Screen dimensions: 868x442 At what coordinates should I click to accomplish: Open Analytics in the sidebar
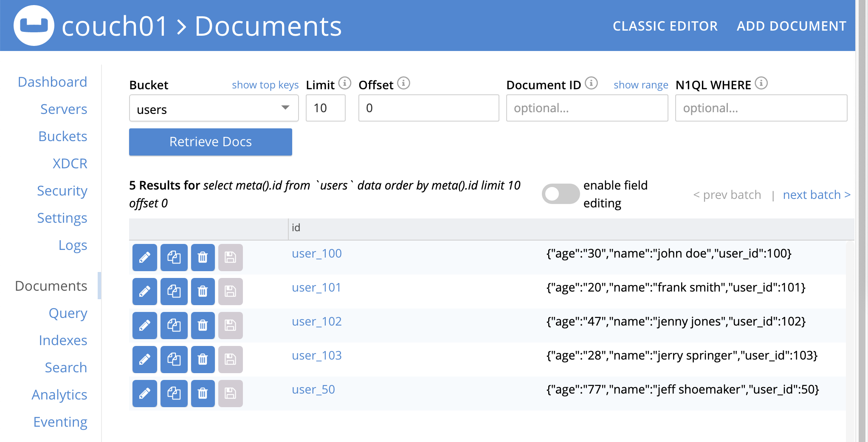[59, 394]
